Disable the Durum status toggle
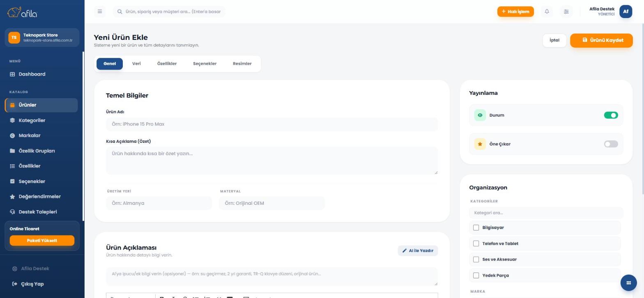 pos(611,115)
